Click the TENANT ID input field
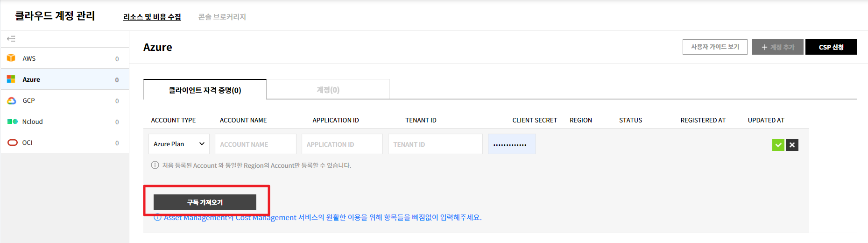Viewport: 868px width, 243px height. pos(435,144)
